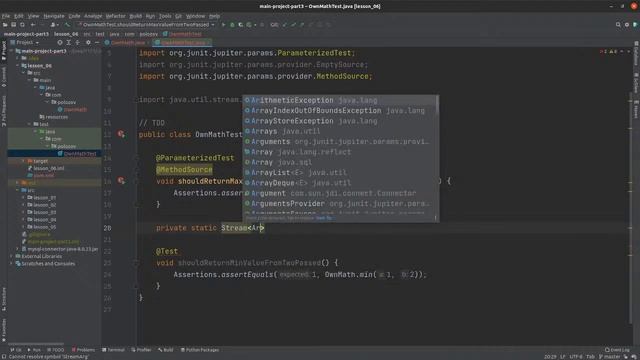Click lesson_06 in the breadcrumb bar
The height and width of the screenshot is (360, 640).
pos(66,34)
